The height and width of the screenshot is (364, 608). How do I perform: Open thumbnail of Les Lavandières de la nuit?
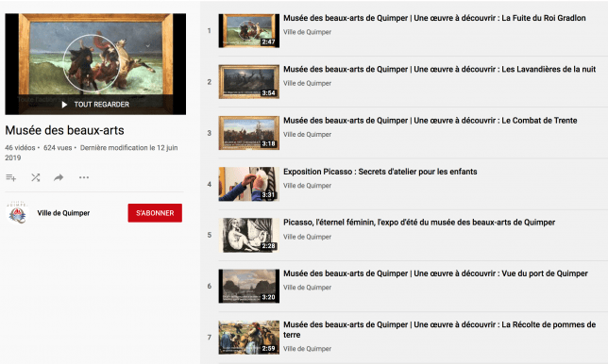[249, 82]
